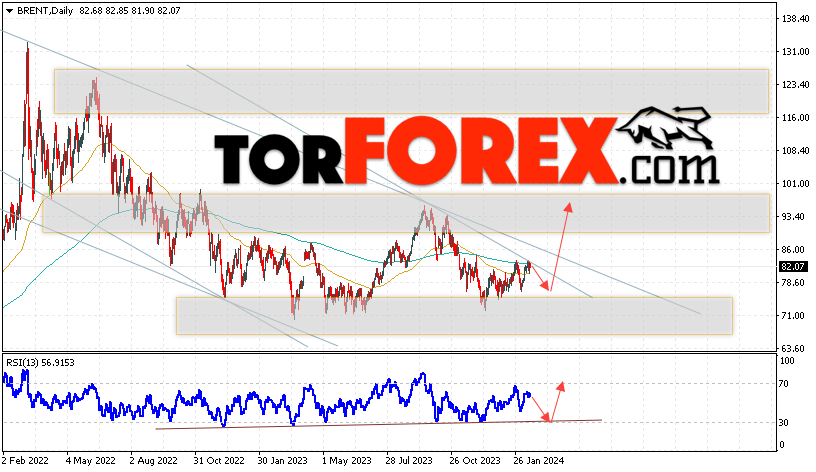
Task: Click the 108.40 price axis label
Action: click(x=795, y=151)
